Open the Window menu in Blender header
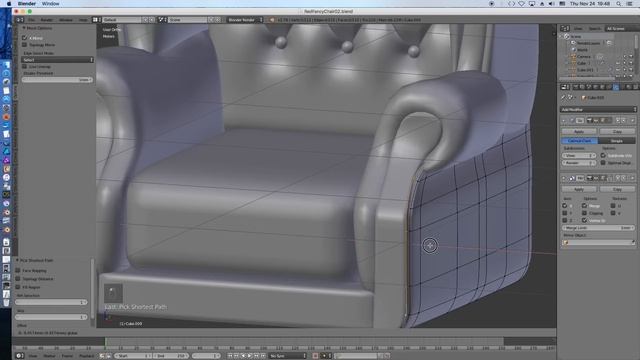Image resolution: width=640 pixels, height=360 pixels. (66, 20)
